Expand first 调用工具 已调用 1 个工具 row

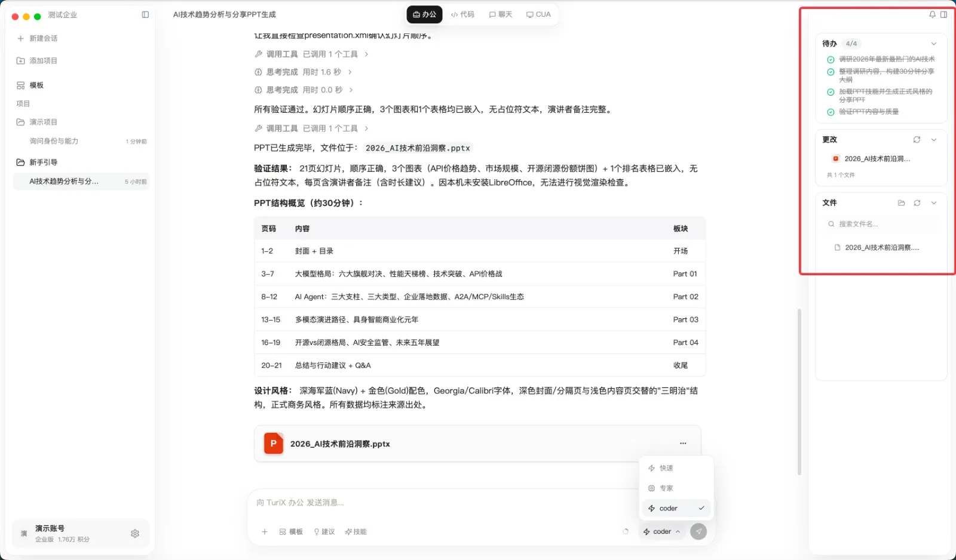pos(311,54)
